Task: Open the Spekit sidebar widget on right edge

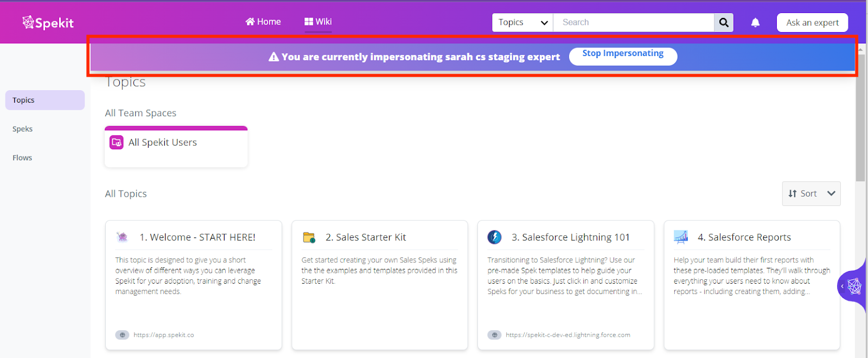Action: (x=853, y=286)
